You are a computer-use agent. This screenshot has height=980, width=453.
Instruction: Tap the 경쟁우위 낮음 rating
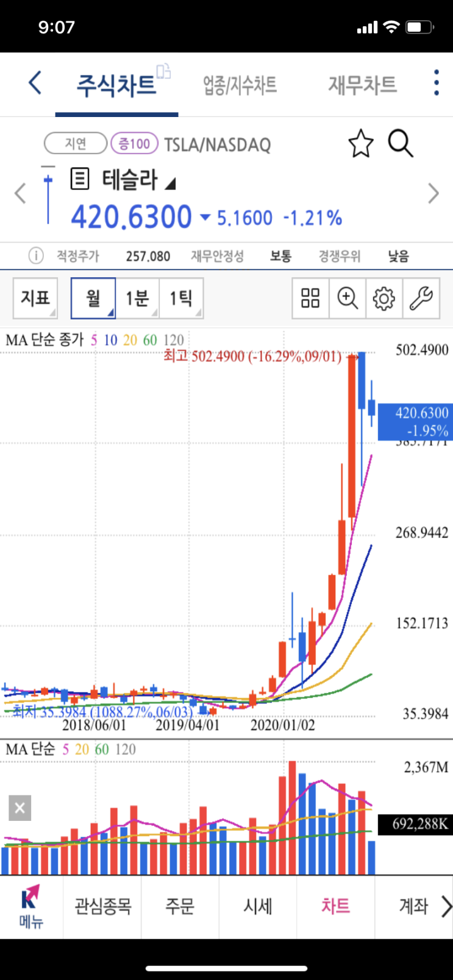pos(399,256)
